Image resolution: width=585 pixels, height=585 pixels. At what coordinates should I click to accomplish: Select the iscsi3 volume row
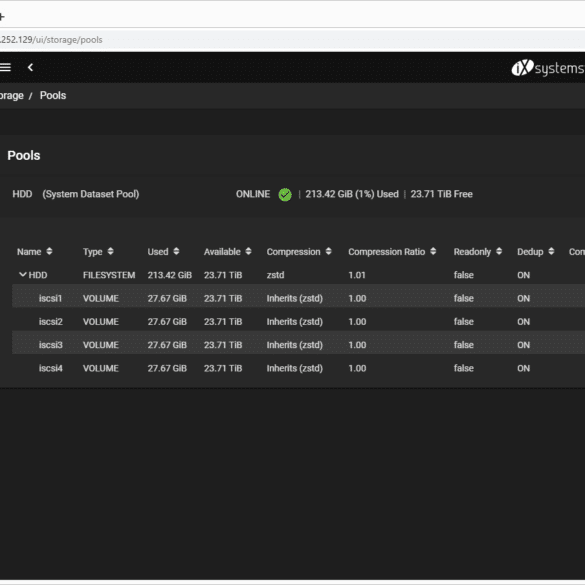pos(298,345)
